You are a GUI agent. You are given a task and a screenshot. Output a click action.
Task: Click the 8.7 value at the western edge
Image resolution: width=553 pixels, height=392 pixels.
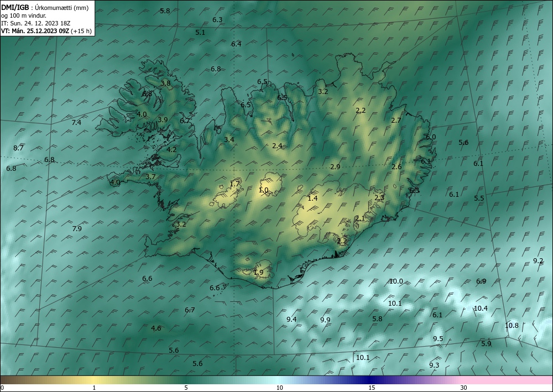(x=18, y=148)
